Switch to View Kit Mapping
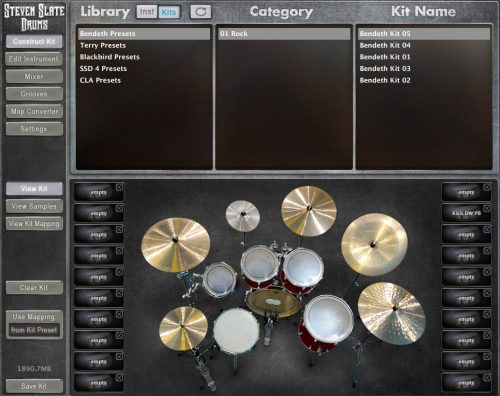 (34, 224)
